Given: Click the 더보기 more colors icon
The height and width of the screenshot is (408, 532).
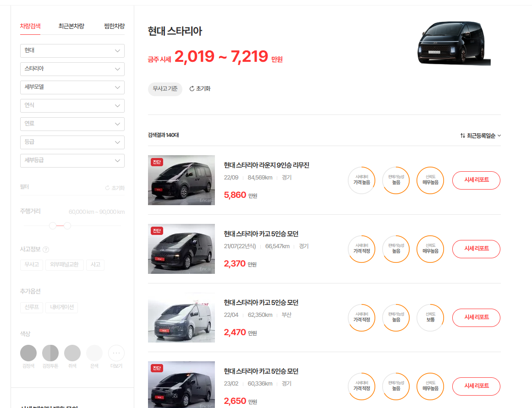Looking at the screenshot, I should click(x=116, y=353).
